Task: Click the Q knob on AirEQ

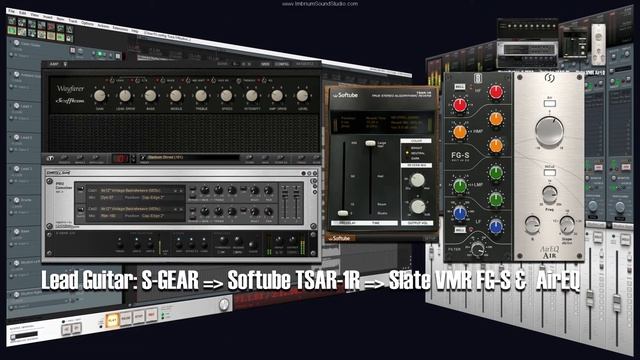Action: (533, 224)
